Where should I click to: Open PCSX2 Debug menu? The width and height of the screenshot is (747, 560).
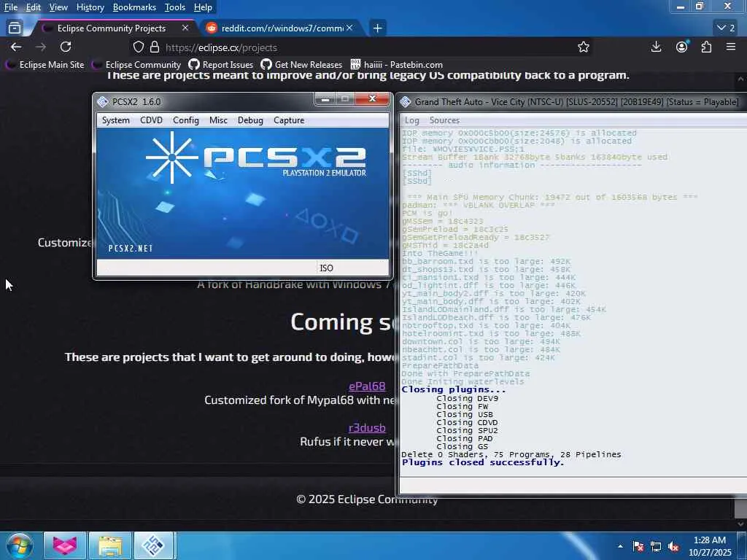(250, 120)
